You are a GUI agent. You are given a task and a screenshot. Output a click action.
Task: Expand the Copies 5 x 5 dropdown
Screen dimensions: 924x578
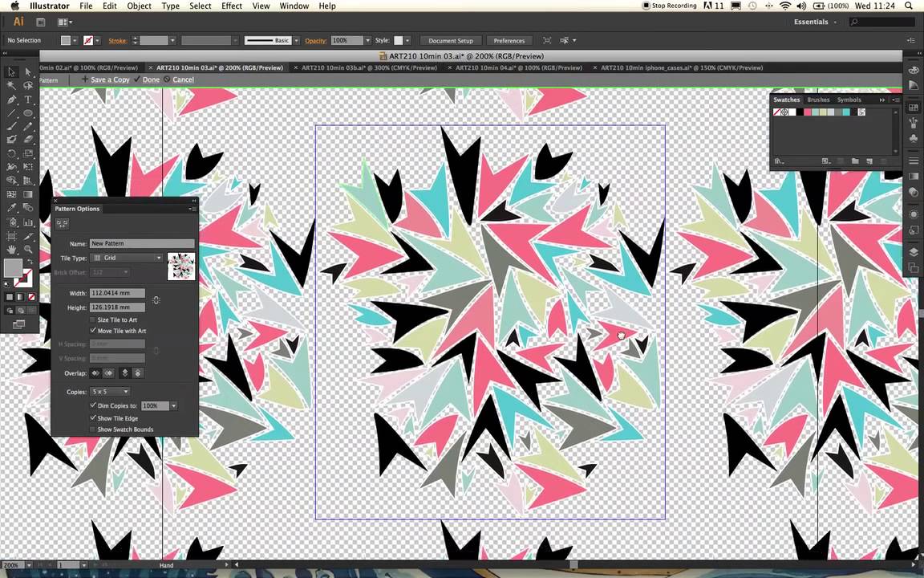coord(110,392)
